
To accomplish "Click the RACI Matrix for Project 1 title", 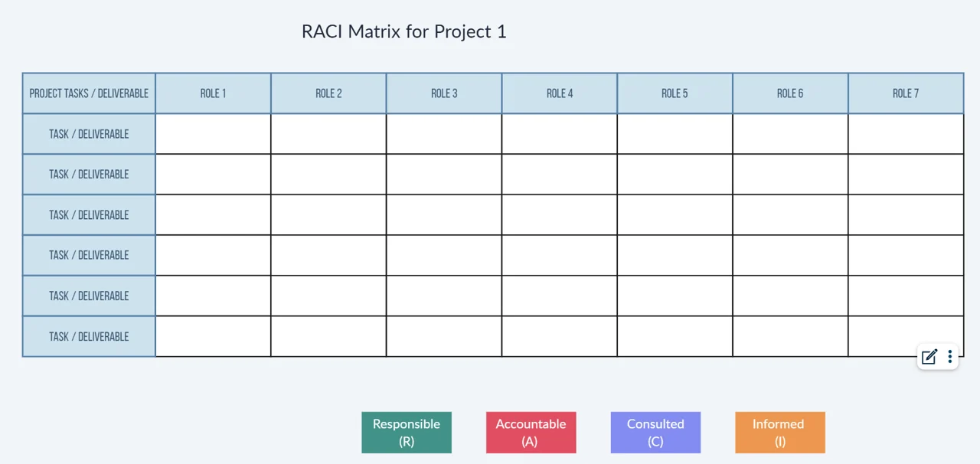I will 404,31.
